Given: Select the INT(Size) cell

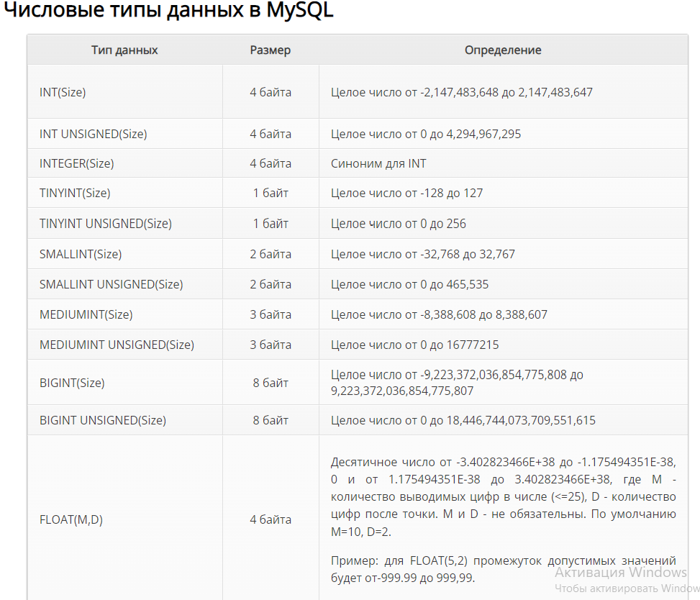Looking at the screenshot, I should coord(125,92).
